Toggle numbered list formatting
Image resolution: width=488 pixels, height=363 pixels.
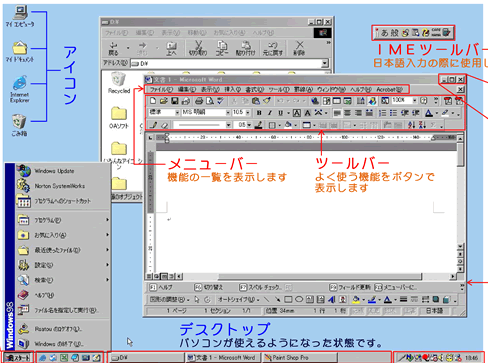tap(383, 113)
